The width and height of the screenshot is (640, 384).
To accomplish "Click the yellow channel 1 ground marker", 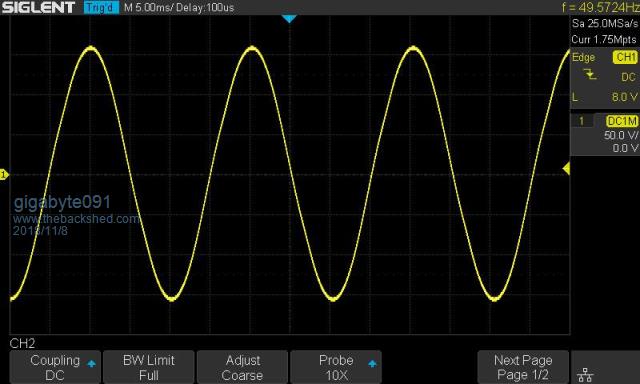I will point(4,175).
